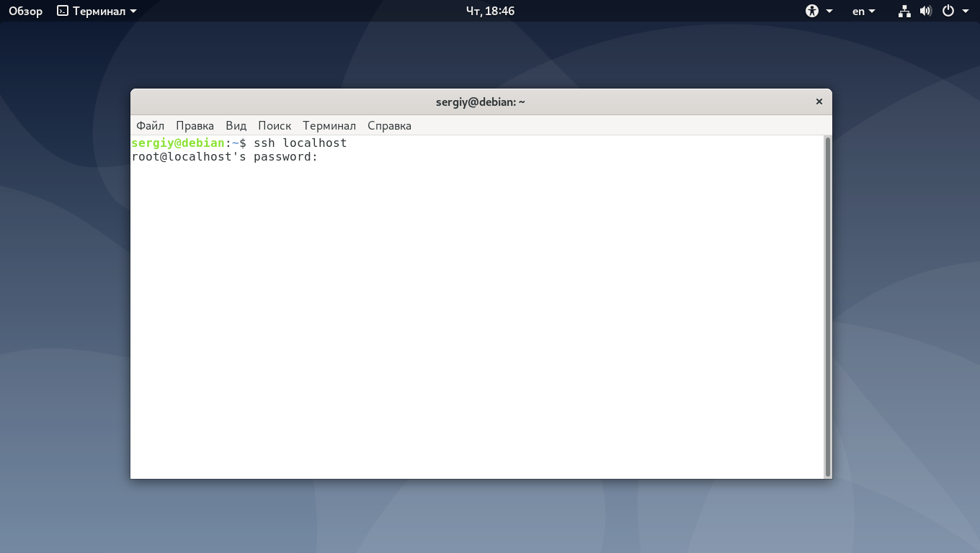The width and height of the screenshot is (980, 553).
Task: Open the clock calendar Чт, 18:46
Action: pos(490,11)
